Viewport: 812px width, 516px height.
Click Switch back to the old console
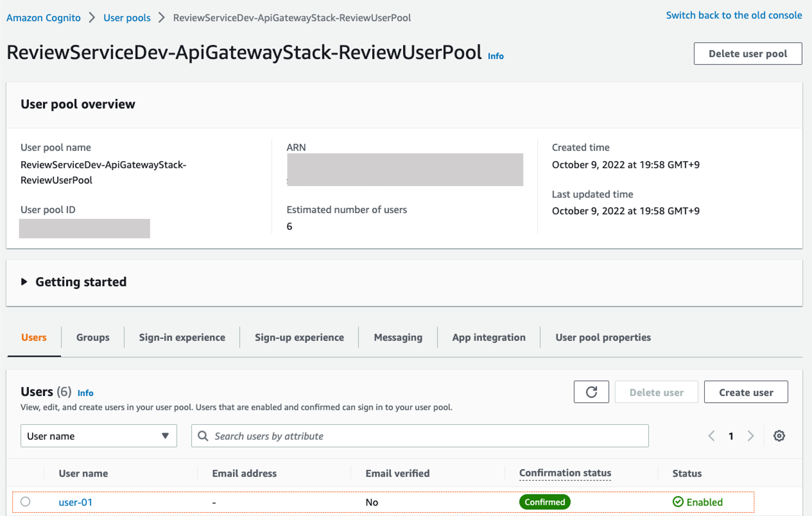click(x=734, y=15)
